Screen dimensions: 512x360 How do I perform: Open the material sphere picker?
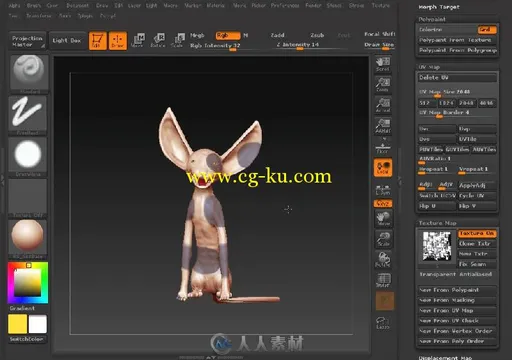click(x=28, y=239)
